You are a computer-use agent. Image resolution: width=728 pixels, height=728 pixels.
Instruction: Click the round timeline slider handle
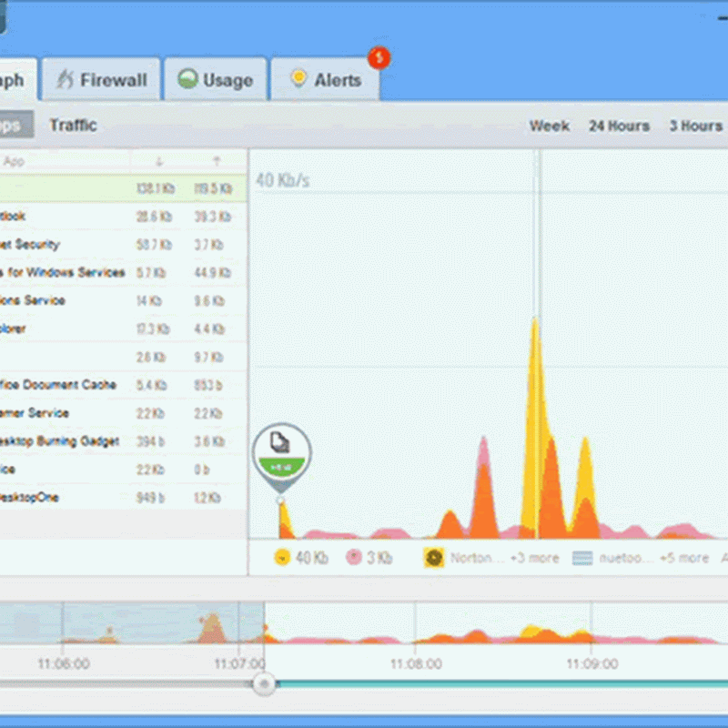[264, 683]
